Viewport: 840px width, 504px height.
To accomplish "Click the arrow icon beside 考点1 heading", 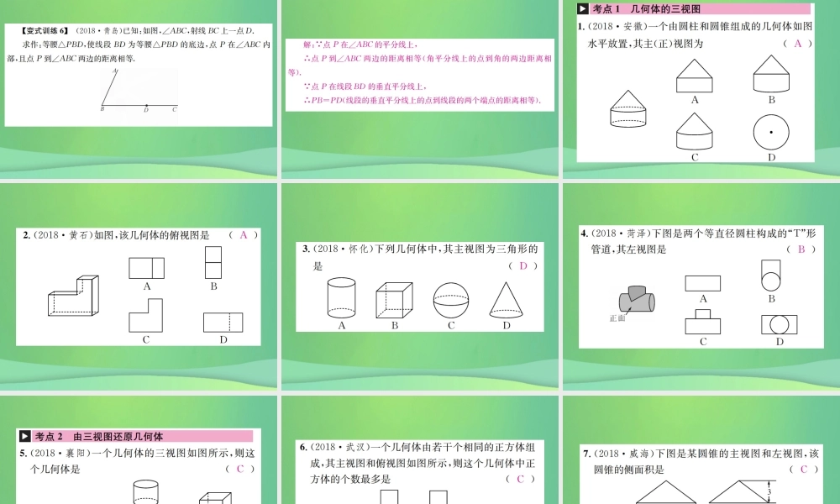I will click(x=583, y=8).
